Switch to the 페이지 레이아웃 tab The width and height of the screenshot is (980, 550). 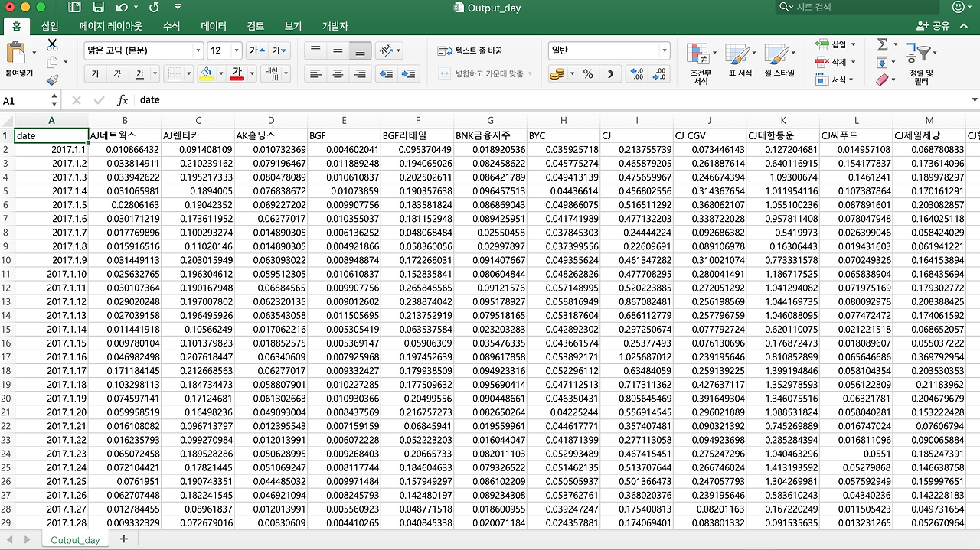(111, 25)
